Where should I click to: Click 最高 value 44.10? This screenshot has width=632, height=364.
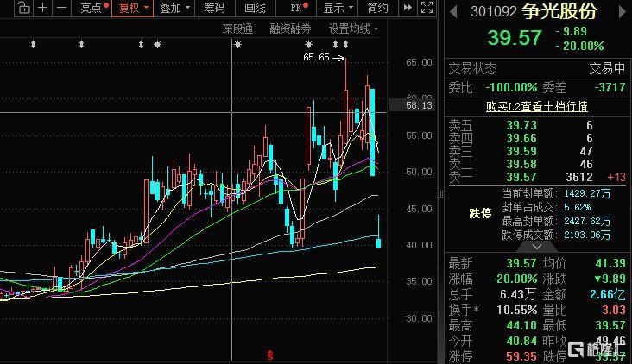click(521, 325)
